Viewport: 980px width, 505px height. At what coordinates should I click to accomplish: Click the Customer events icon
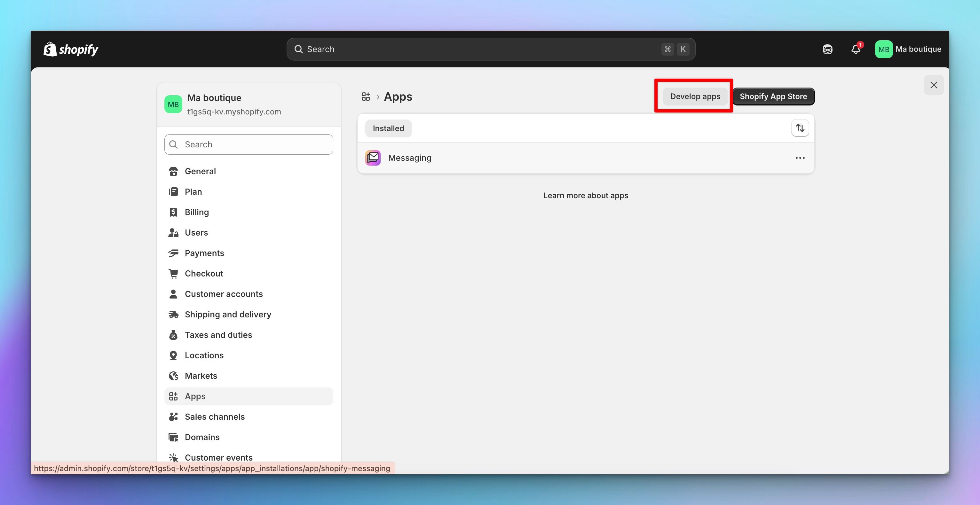coord(173,458)
